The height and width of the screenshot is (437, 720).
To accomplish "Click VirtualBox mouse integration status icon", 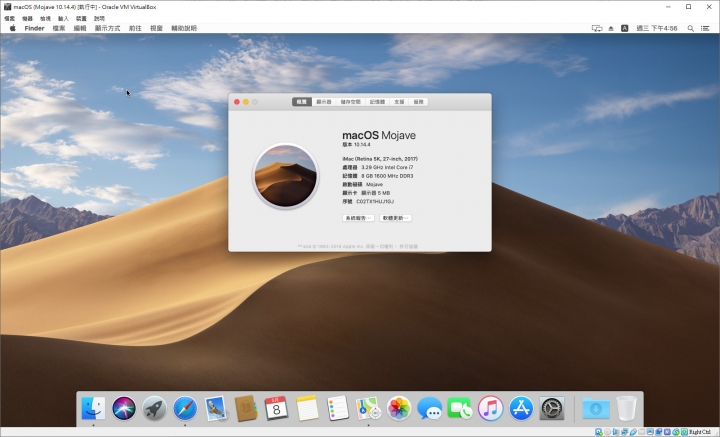I will click(x=676, y=432).
